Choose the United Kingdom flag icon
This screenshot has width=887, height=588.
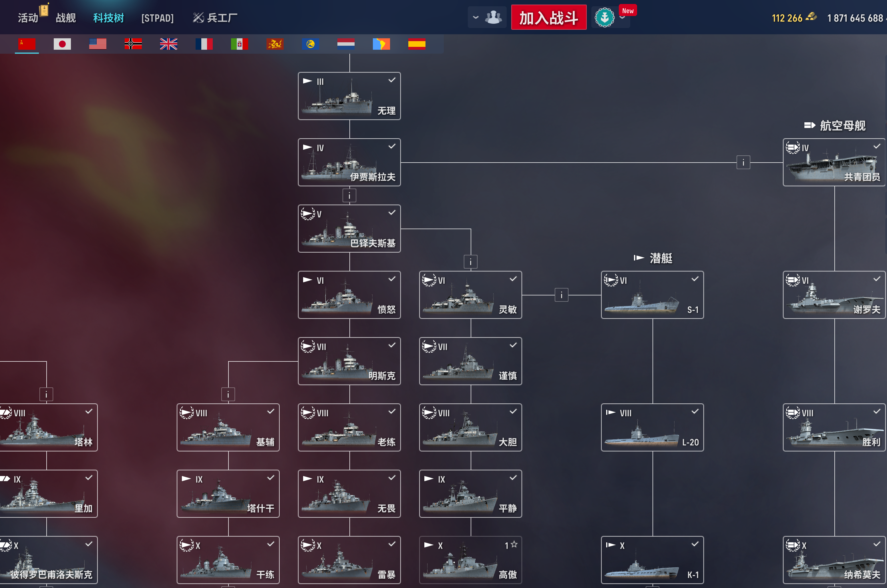[x=168, y=44]
